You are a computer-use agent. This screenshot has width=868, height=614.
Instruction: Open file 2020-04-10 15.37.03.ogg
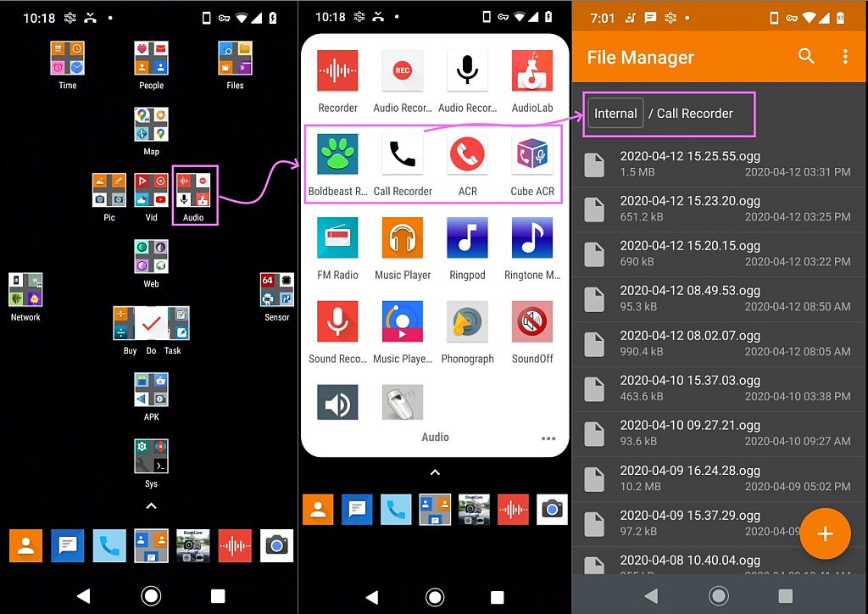[x=719, y=388]
